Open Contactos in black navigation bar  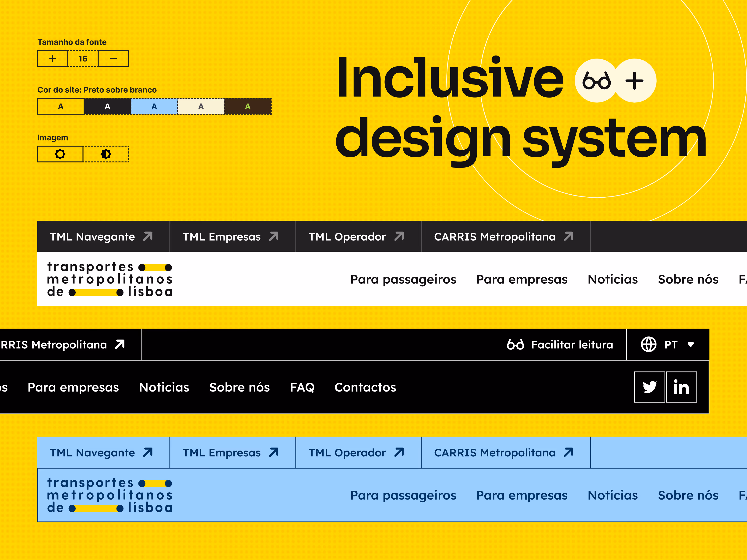pos(365,387)
